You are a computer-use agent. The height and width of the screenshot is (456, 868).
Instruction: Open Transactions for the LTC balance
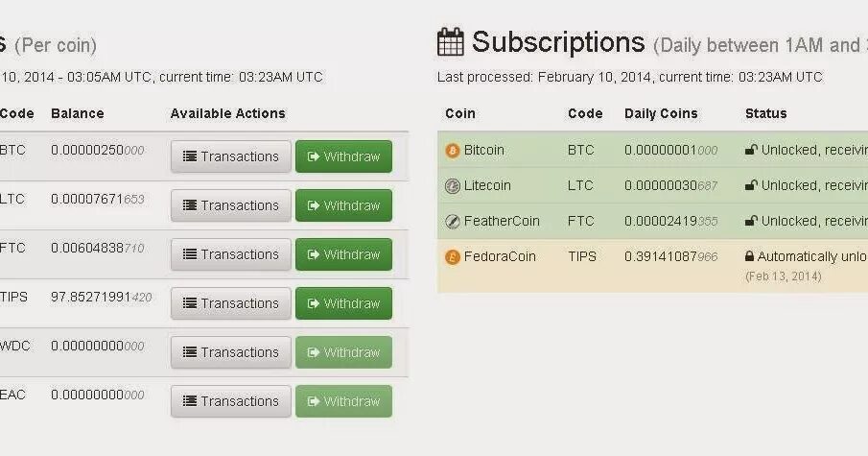(231, 205)
